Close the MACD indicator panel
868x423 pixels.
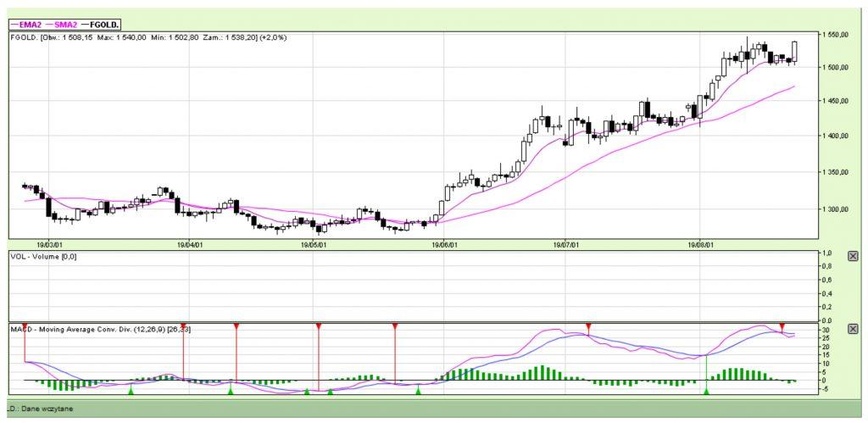pos(853,329)
